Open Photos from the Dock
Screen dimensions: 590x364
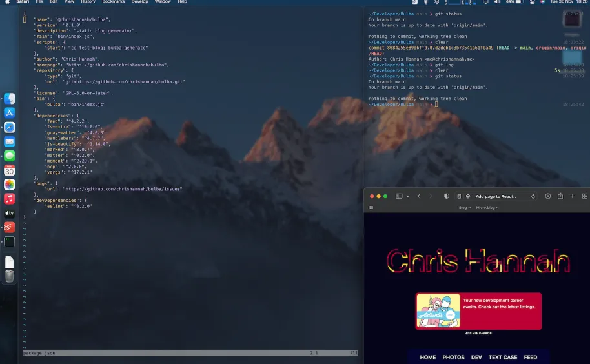point(10,185)
